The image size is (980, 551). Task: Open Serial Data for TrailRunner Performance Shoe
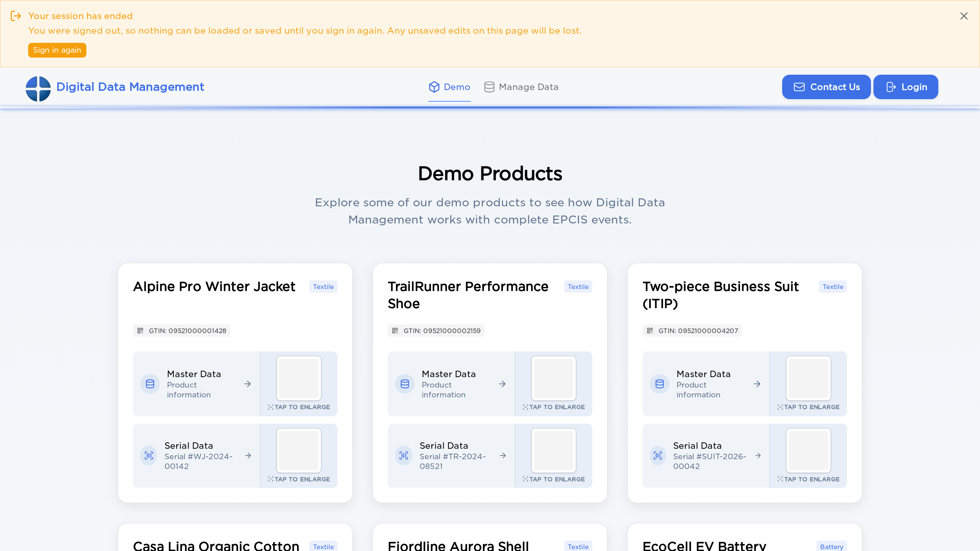click(x=451, y=456)
